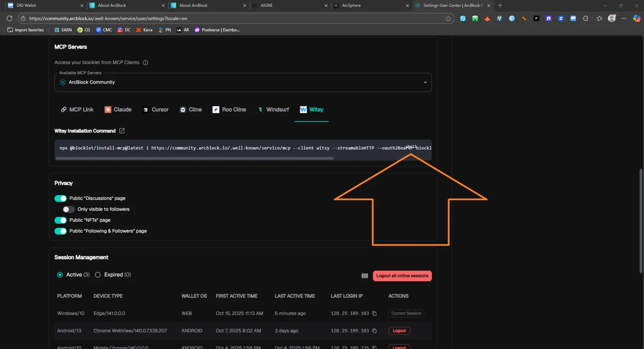Open the light-blue circle extension icon
Screen dimensions: 644x349
click(x=512, y=19)
